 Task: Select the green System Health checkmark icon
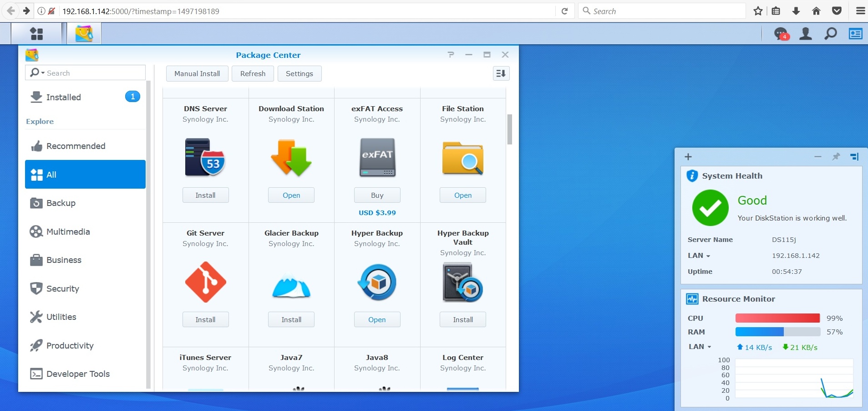coord(710,208)
